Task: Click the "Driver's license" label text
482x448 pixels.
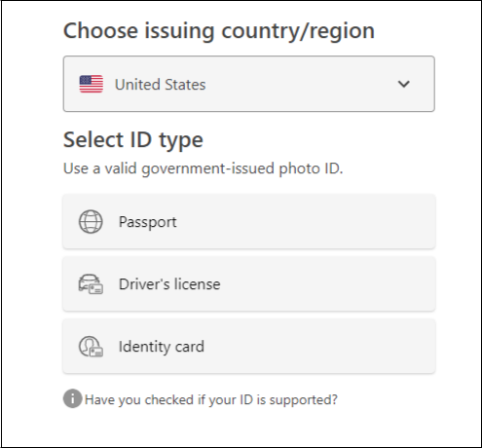Action: [x=169, y=284]
